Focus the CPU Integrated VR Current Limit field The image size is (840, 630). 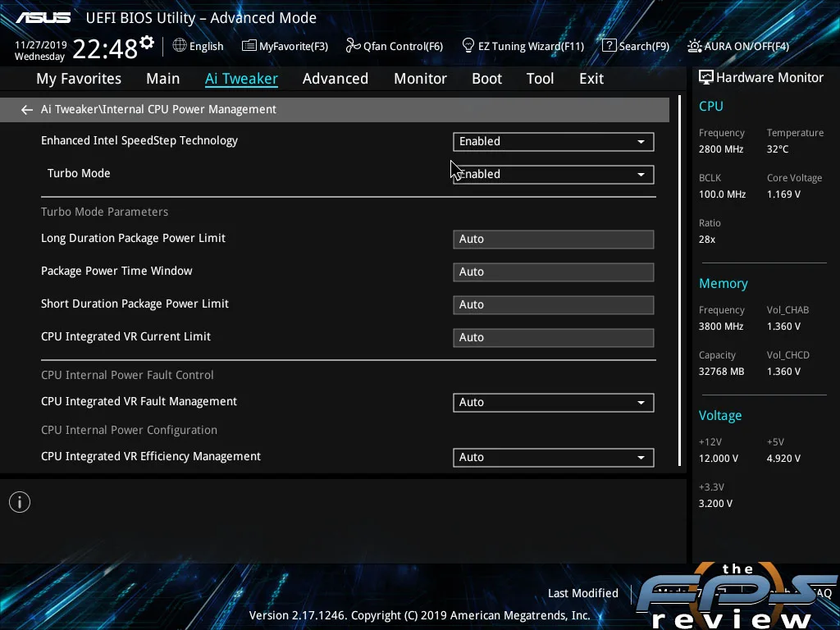click(x=554, y=337)
